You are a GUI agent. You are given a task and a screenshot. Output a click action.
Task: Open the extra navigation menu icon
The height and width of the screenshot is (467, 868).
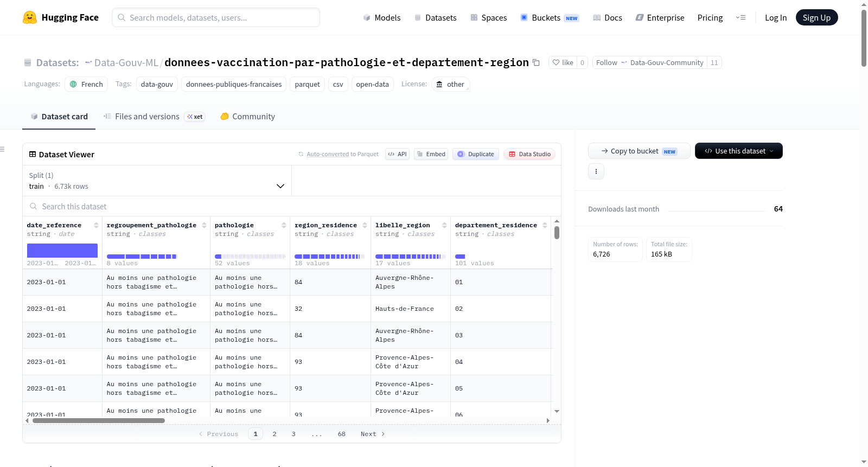(741, 17)
